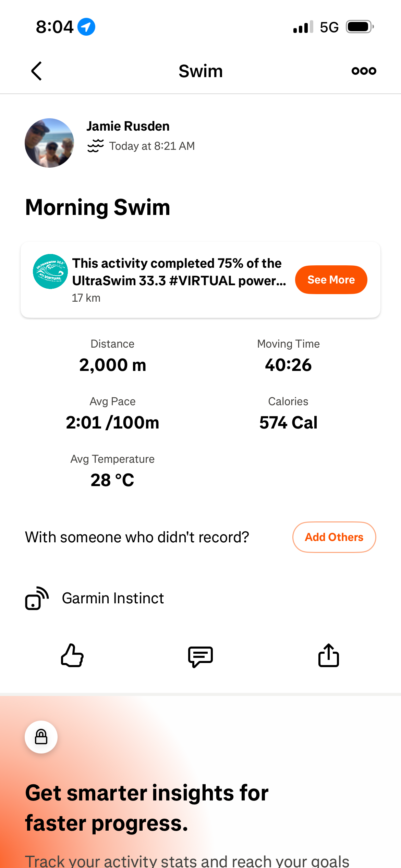Tap the Jamie Rusden name link
This screenshot has height=868, width=401.
[128, 126]
